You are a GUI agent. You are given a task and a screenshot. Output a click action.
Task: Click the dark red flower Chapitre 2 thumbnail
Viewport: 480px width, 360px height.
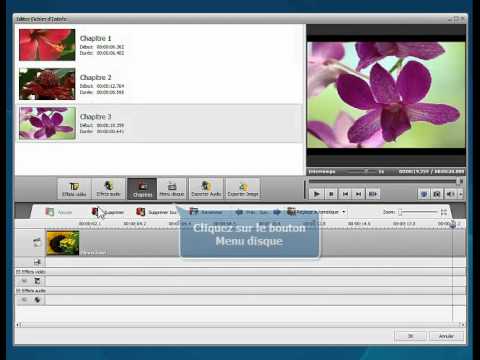[47, 84]
